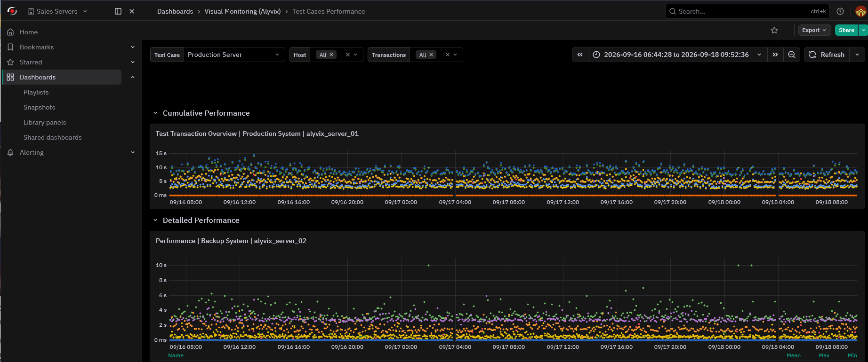Go to Dashboards breadcrumb

[175, 11]
